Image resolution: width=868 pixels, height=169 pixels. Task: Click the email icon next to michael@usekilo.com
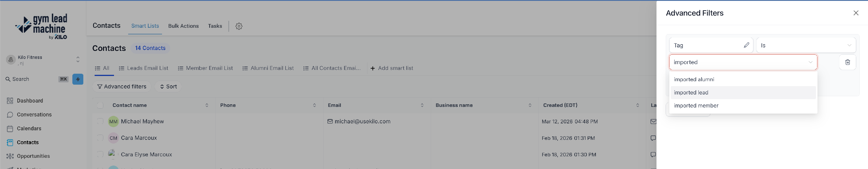330,122
